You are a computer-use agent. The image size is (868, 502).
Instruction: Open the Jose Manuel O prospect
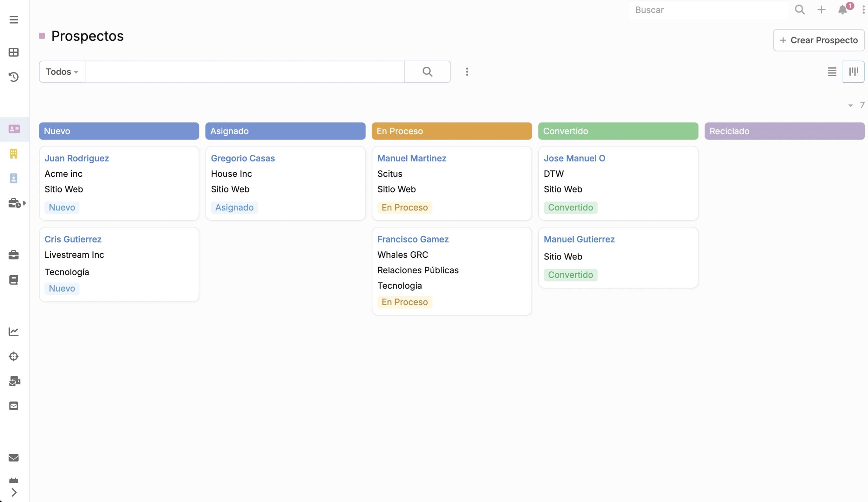(x=574, y=158)
